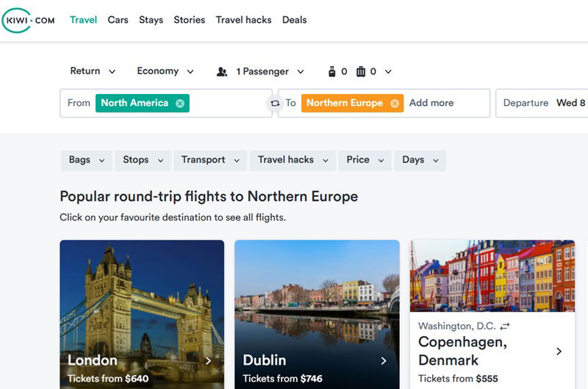Open the Days filter dropdown
The height and width of the screenshot is (389, 588).
[x=420, y=160]
